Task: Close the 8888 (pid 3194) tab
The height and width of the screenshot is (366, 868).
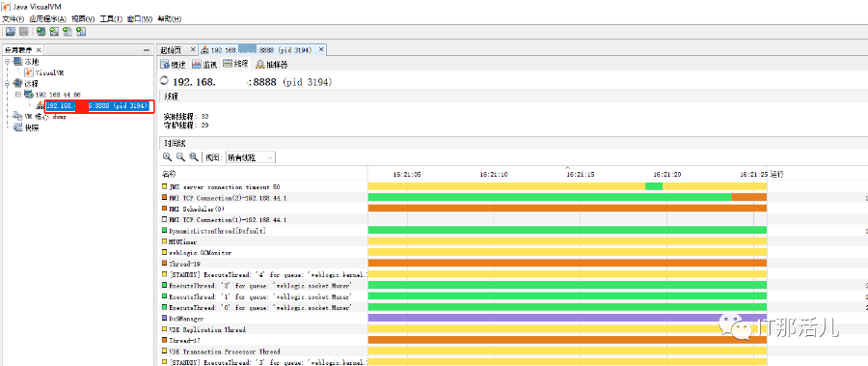Action: point(321,50)
